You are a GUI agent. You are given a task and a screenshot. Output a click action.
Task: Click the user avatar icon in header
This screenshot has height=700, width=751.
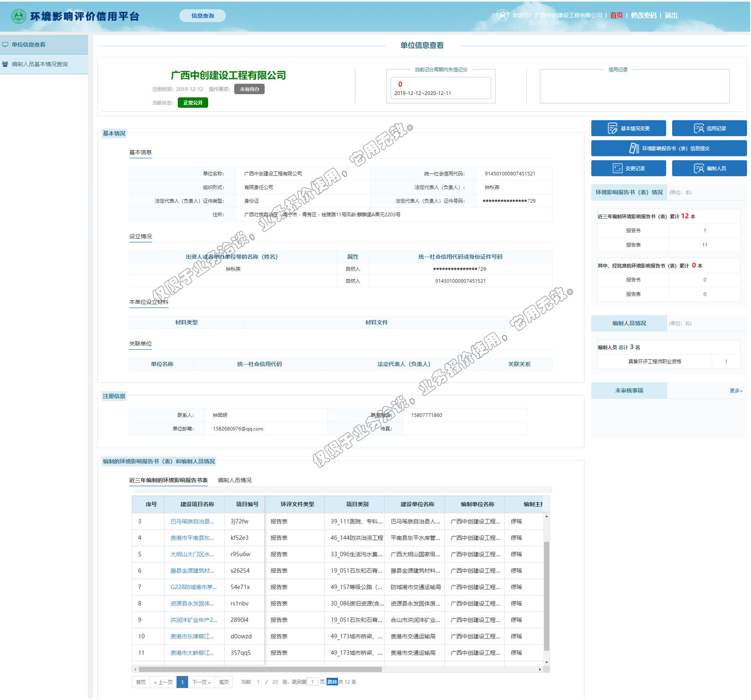(x=502, y=15)
